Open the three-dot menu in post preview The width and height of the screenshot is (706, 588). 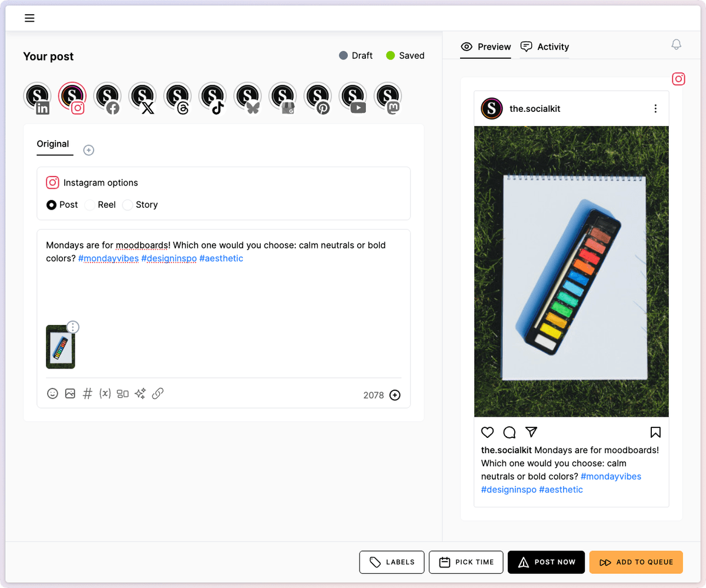click(655, 109)
